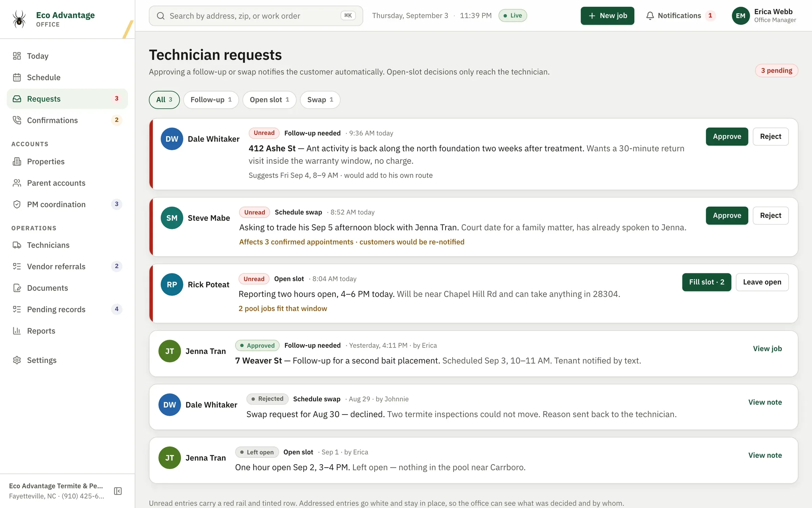Click the Today dashboard icon
Viewport: 812px width, 508px height.
17,56
